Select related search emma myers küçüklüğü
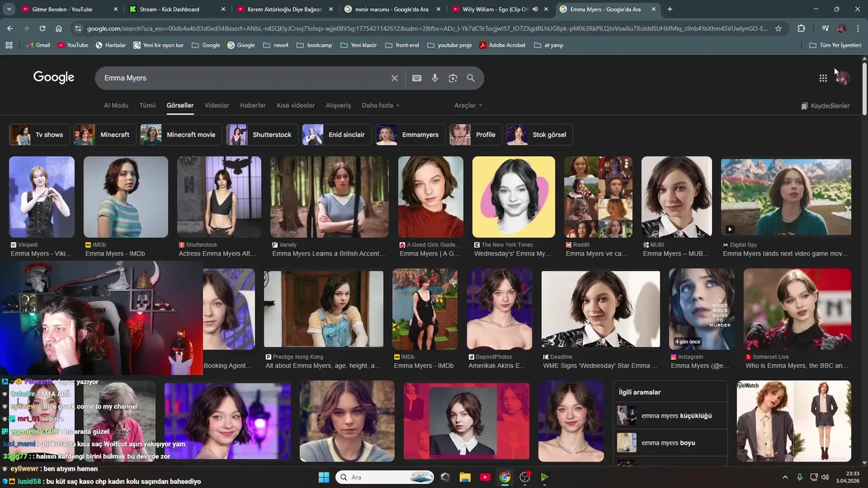 [671, 415]
